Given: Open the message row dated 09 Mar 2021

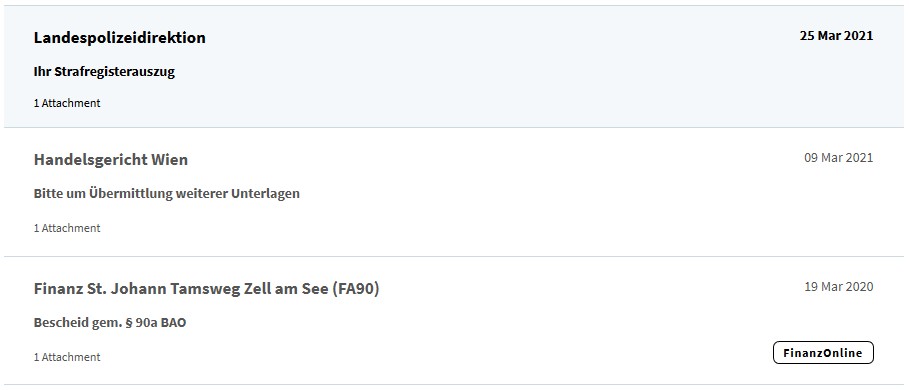Looking at the screenshot, I should [454, 192].
